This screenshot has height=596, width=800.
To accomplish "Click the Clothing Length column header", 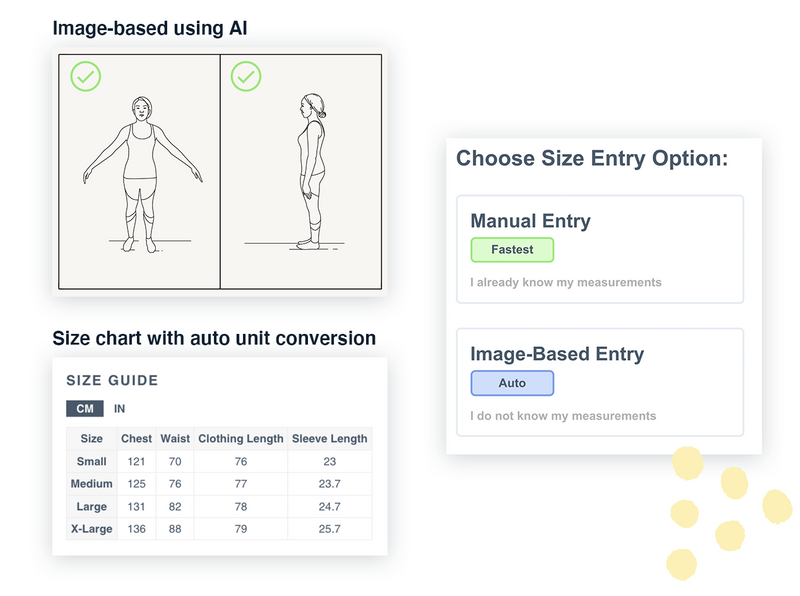I will (x=240, y=439).
